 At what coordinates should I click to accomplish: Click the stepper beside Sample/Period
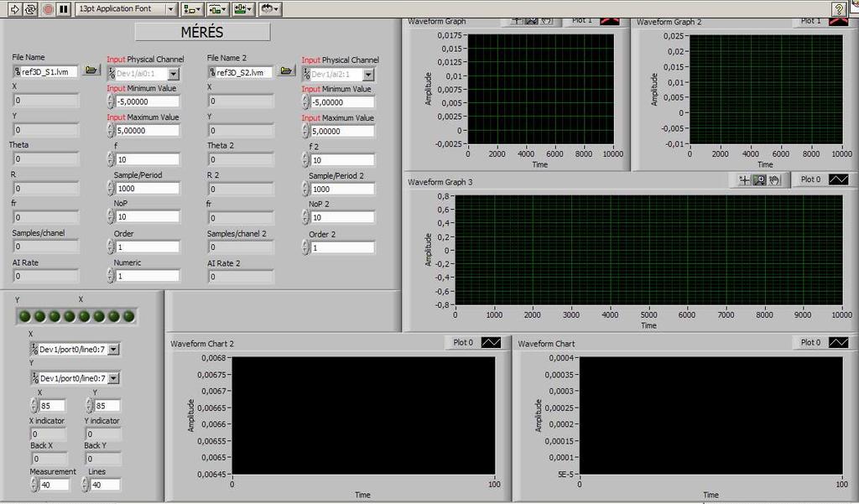tap(111, 188)
